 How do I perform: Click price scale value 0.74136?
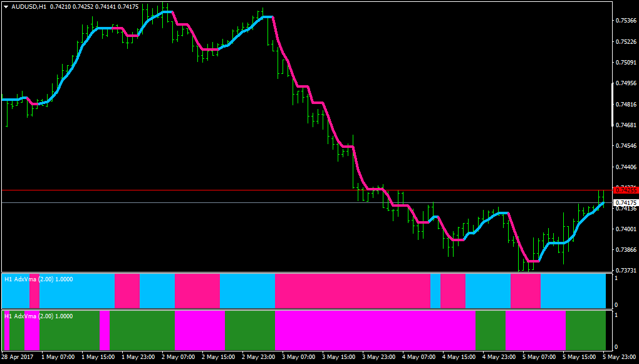[x=626, y=208]
